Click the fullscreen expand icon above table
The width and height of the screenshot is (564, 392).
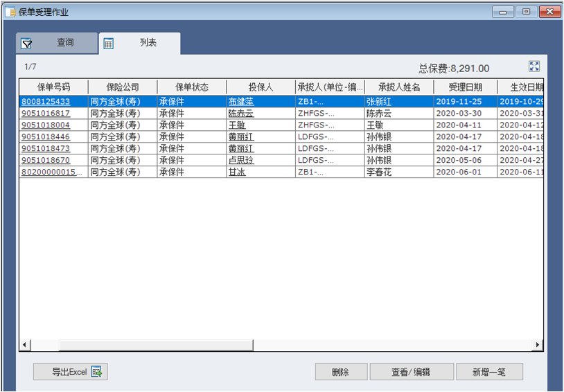pos(534,66)
